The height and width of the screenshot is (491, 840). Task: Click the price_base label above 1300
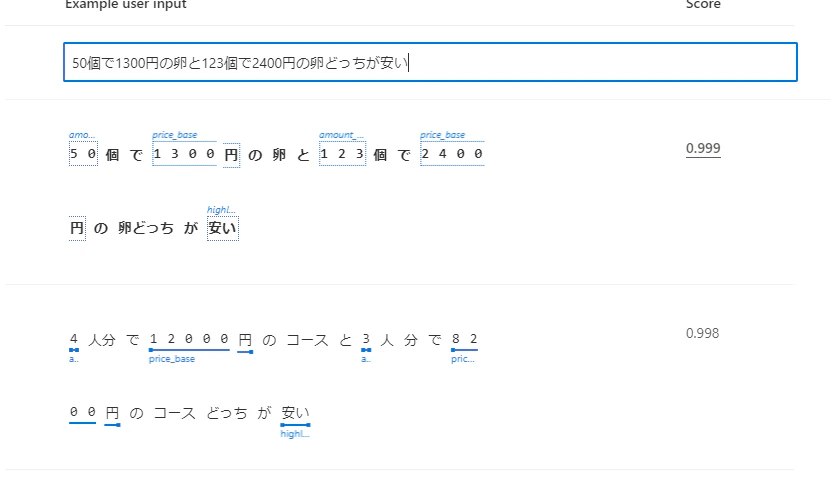(175, 135)
